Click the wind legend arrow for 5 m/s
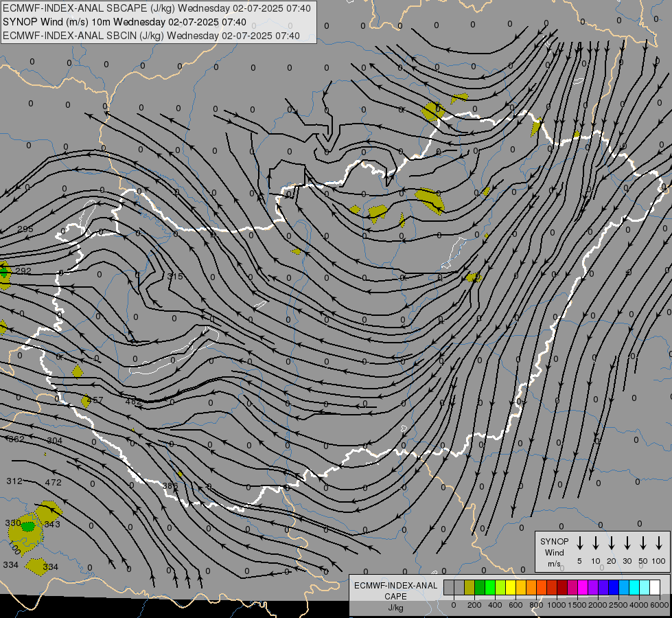Image resolution: width=672 pixels, height=618 pixels. click(579, 543)
